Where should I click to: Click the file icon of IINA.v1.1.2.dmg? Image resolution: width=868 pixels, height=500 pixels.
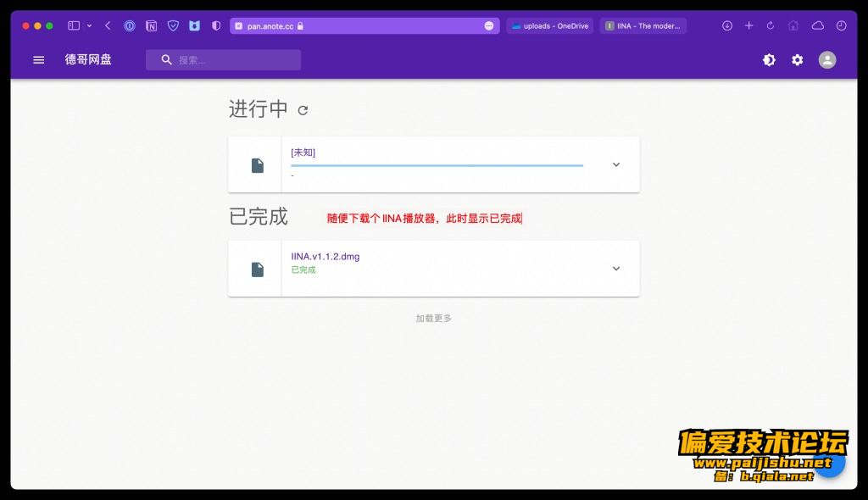tap(258, 269)
